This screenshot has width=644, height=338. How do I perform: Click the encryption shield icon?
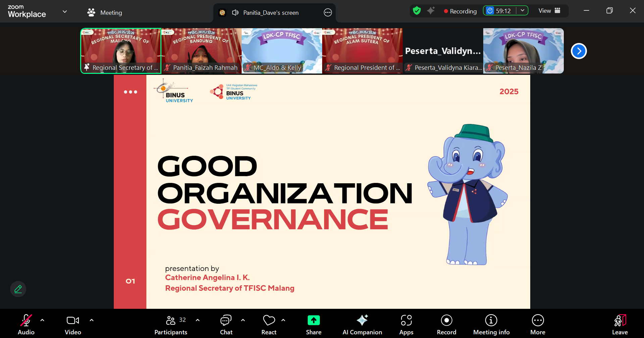(x=417, y=11)
